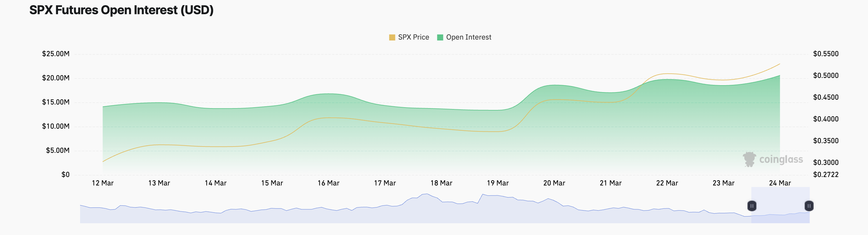
Task: Click the $0.5500 right axis label
Action: click(826, 54)
